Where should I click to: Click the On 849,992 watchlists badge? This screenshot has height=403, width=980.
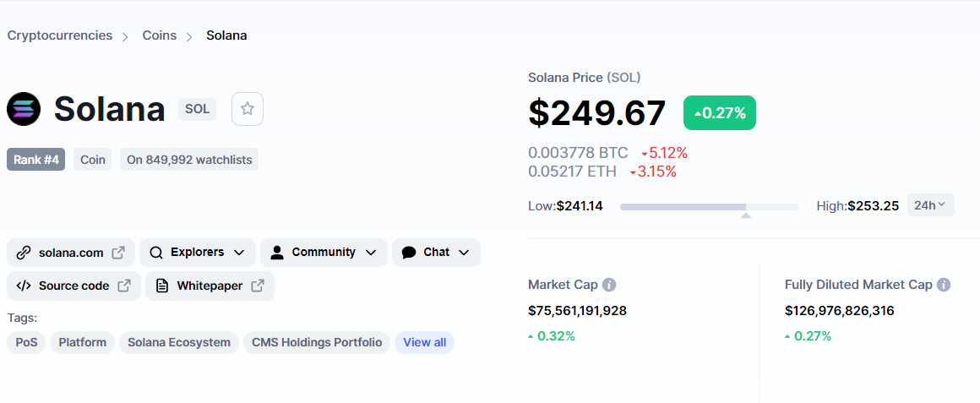(189, 160)
